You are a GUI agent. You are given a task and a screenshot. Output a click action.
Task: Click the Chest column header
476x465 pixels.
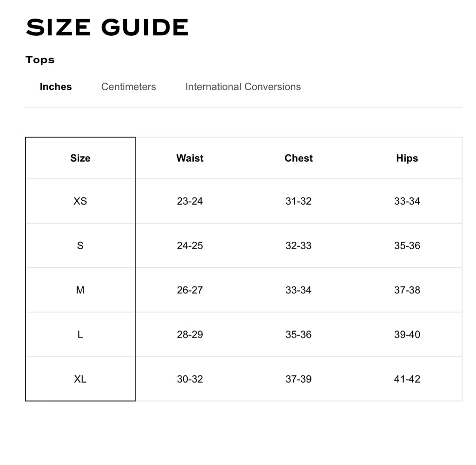[x=298, y=158]
